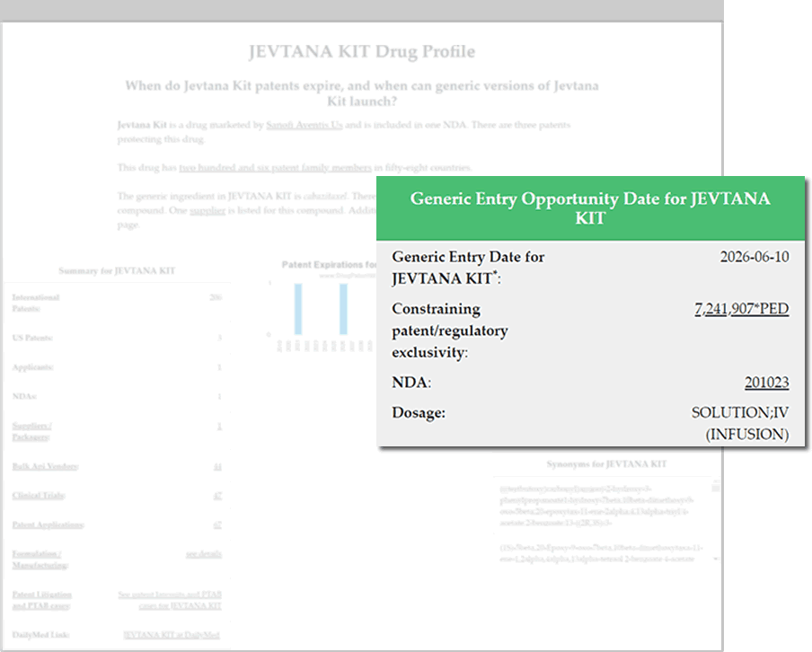The height and width of the screenshot is (652, 812).
Task: Open the 7,241,907*PED constraining patent link
Action: pos(741,309)
